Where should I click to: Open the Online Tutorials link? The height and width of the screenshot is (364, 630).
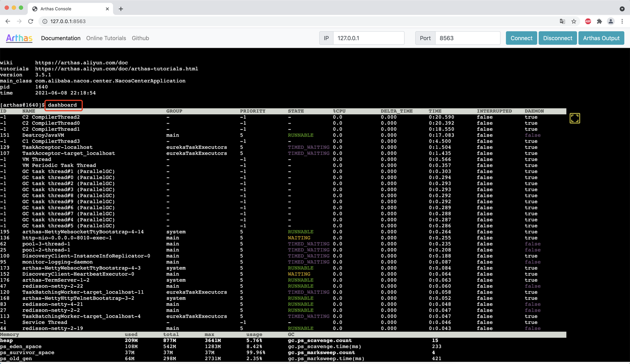pyautogui.click(x=106, y=38)
